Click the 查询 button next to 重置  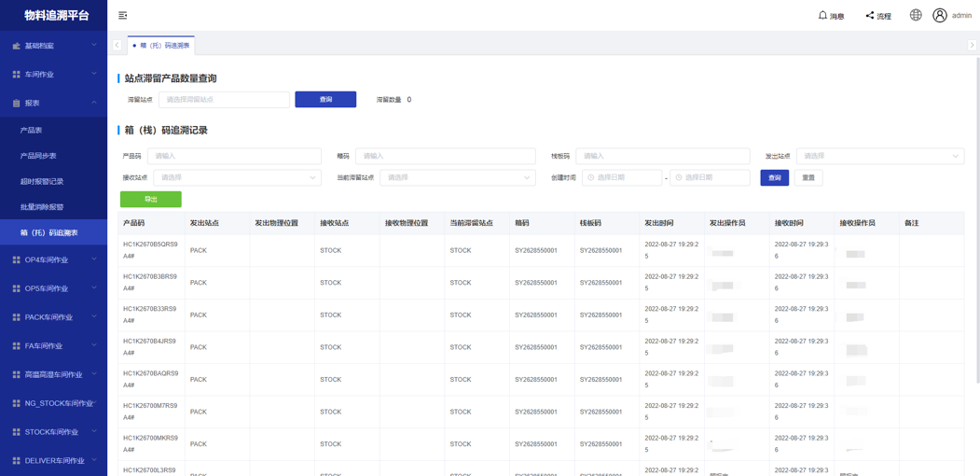coord(774,177)
